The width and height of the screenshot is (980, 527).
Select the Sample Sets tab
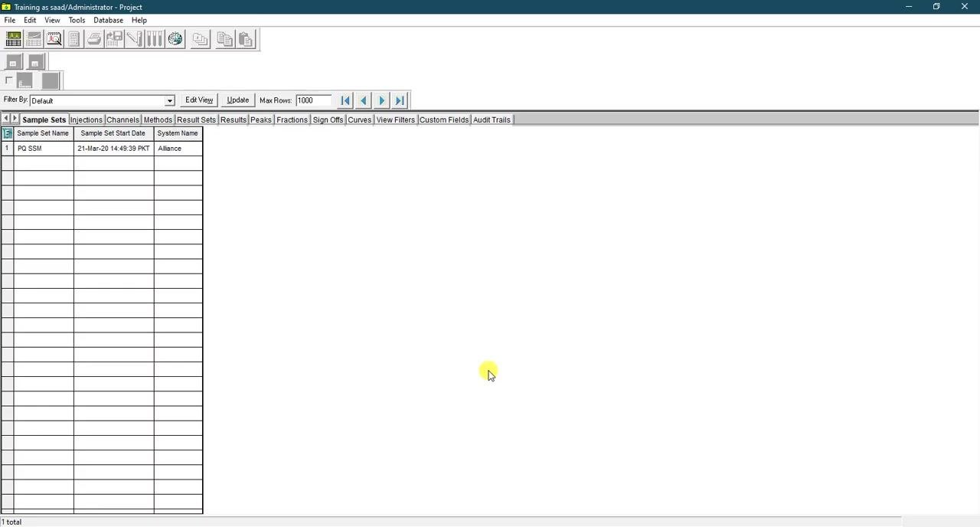click(x=44, y=119)
